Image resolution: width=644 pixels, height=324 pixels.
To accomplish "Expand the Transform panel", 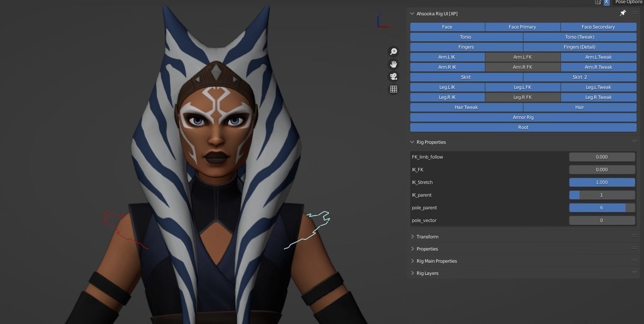I will click(412, 236).
